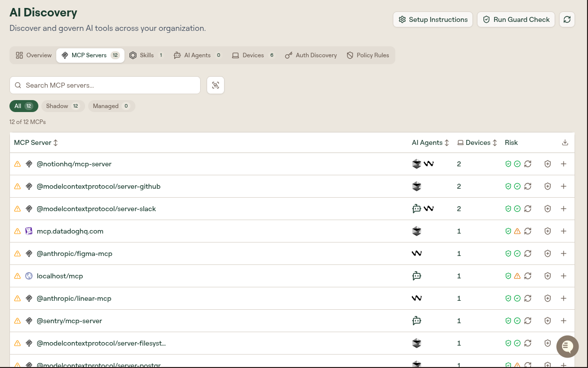This screenshot has height=368, width=588.
Task: Click the warning icon on @notionhq/mcp-server row
Action: [17, 164]
